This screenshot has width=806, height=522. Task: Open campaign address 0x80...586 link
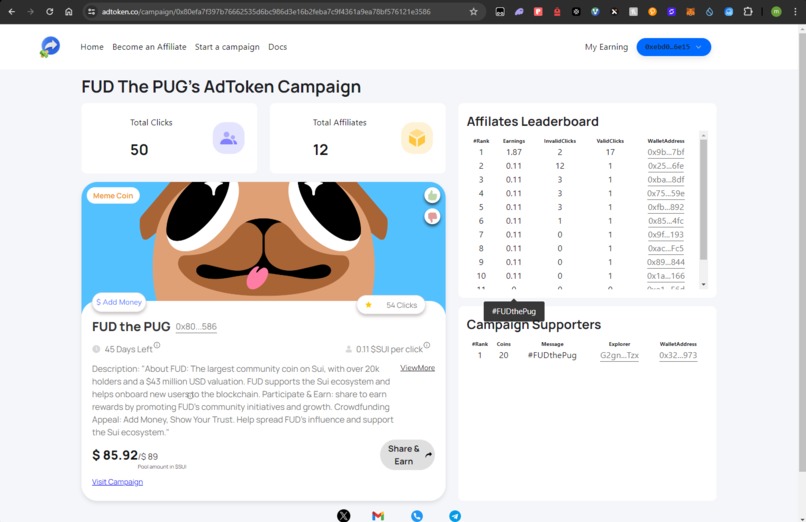[196, 327]
